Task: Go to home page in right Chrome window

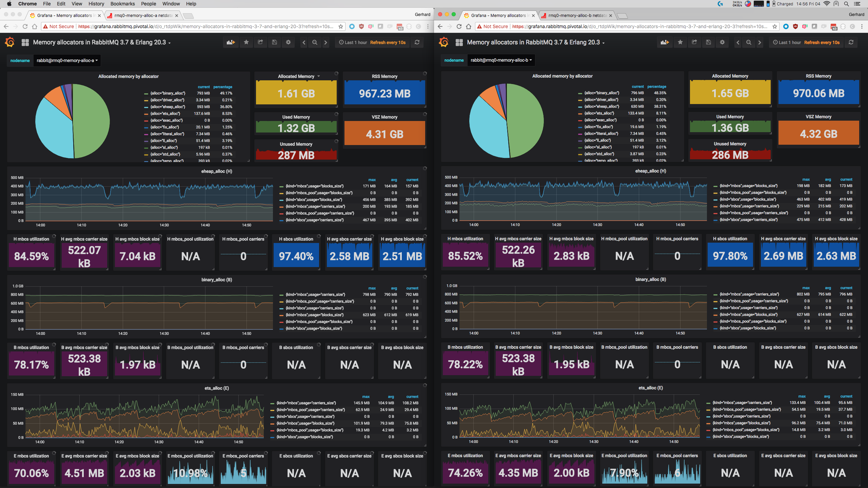Action: [469, 26]
